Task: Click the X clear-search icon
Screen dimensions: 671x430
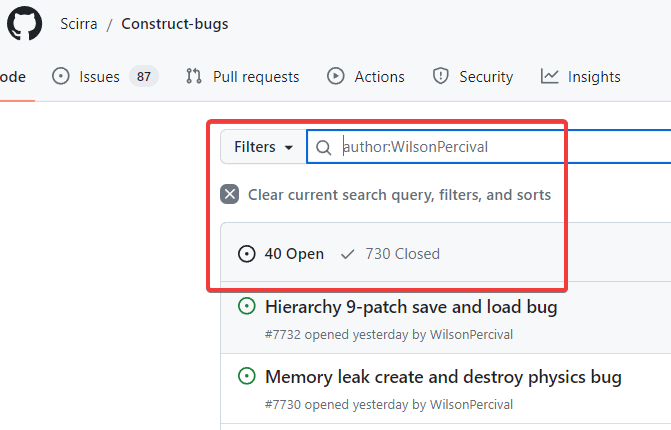Action: 230,194
